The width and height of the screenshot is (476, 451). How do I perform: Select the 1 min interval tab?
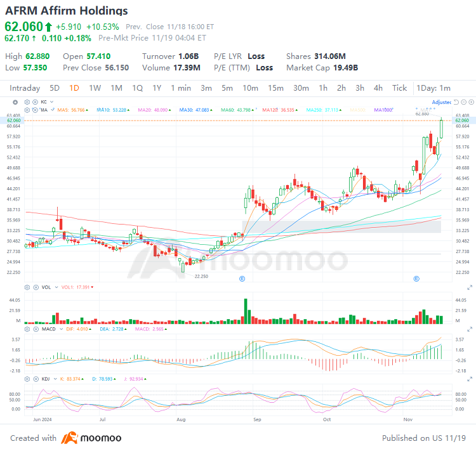coord(181,88)
